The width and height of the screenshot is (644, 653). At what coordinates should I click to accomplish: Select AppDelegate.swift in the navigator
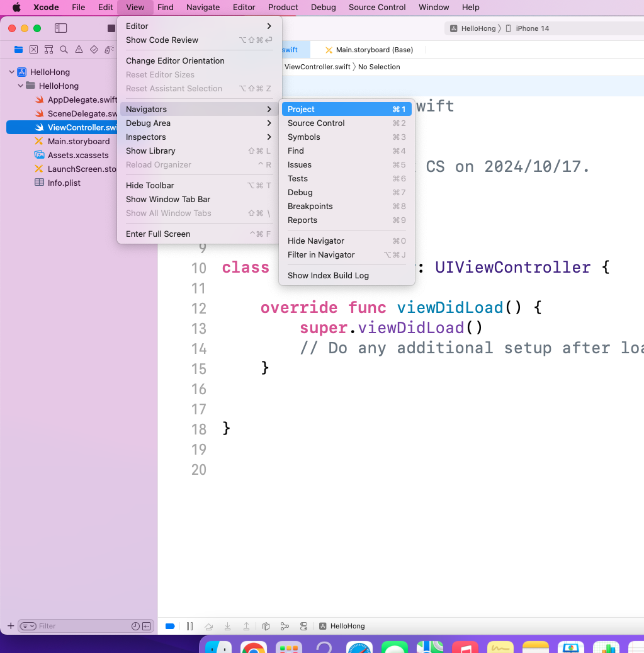click(76, 99)
